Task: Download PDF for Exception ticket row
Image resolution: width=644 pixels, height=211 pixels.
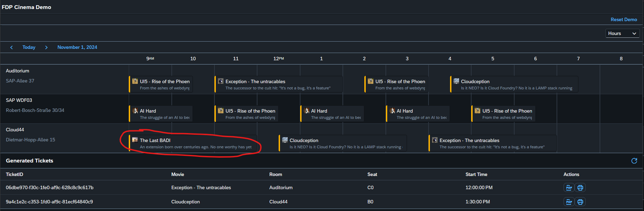Action: point(569,188)
